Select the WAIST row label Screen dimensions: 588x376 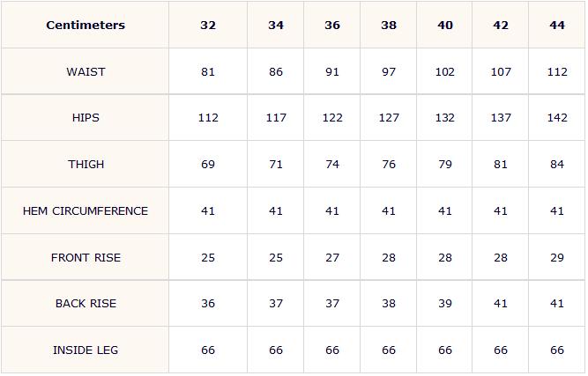(86, 71)
